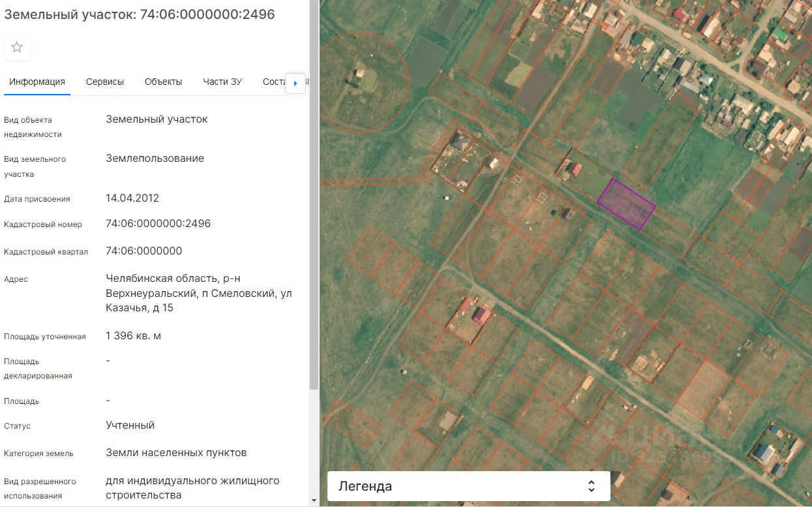
Task: Click the area value 1 396 кв. м
Action: [133, 336]
